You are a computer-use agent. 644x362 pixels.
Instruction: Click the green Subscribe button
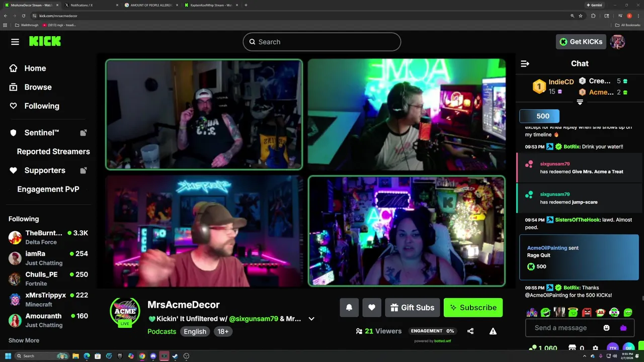473,308
